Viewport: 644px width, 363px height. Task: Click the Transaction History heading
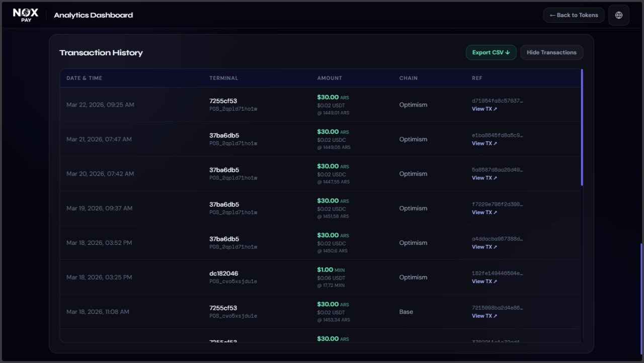pos(101,53)
